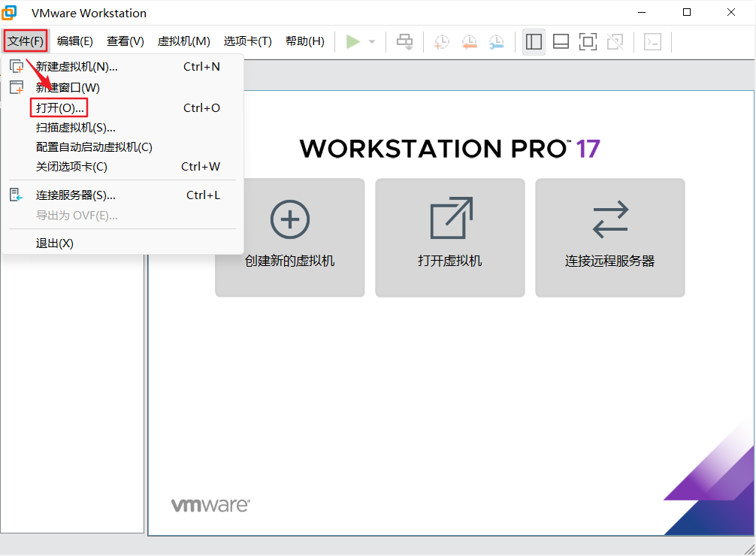
Task: Open the 文件(F) menu
Action: point(26,41)
